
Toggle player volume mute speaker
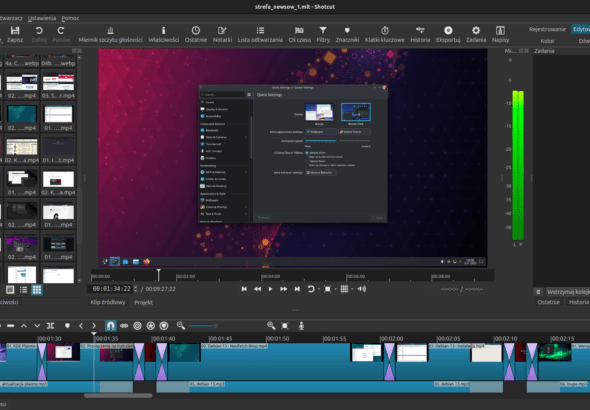coord(362,289)
